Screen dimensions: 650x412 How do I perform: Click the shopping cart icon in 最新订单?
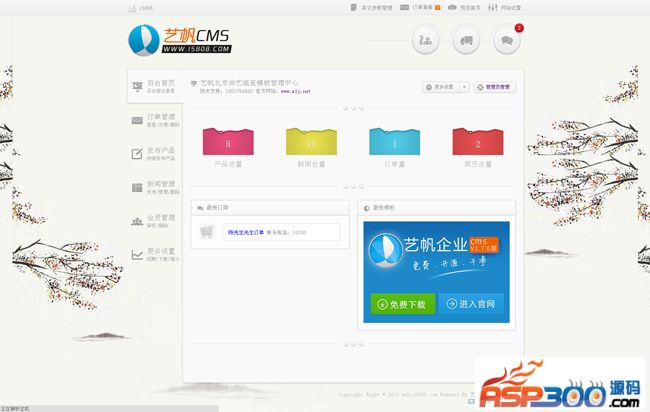(207, 232)
